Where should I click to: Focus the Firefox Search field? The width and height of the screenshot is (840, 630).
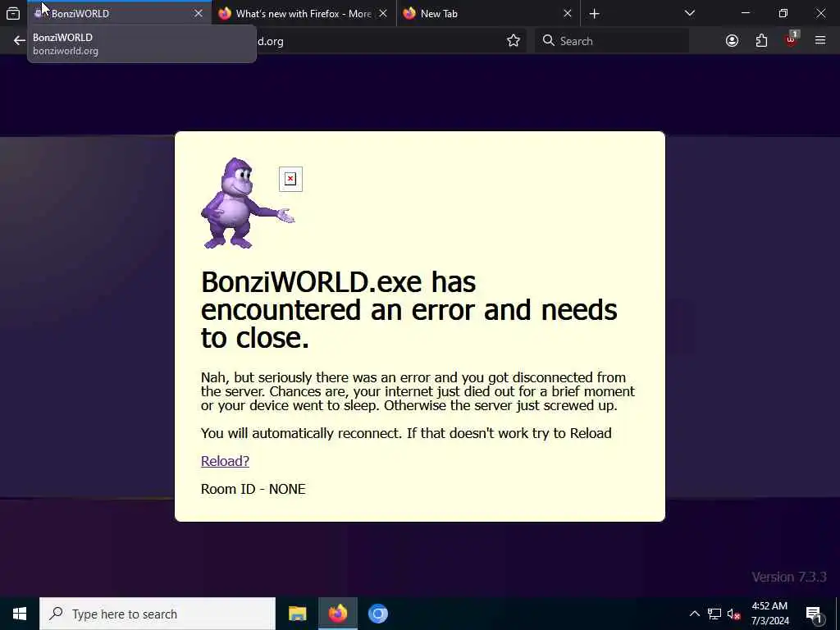pyautogui.click(x=612, y=41)
